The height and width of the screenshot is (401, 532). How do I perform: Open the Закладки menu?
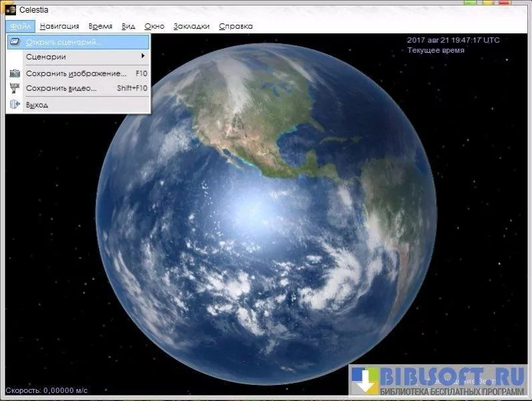(x=192, y=26)
